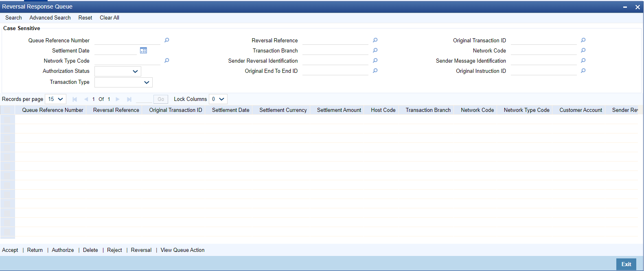Focus the Network Type Code input field
The width and height of the screenshot is (644, 271).
pyautogui.click(x=127, y=61)
